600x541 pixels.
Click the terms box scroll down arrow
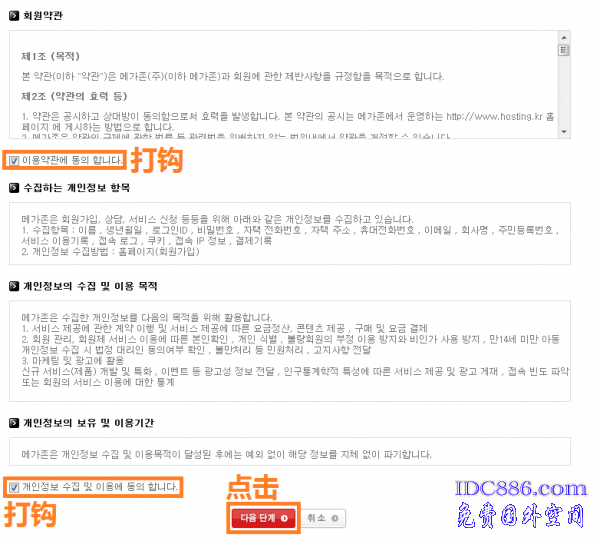(564, 132)
